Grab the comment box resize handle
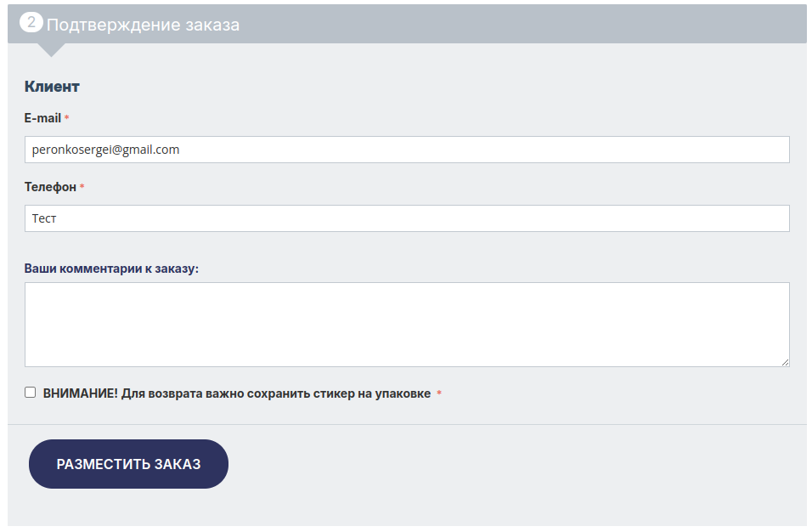Screen dimensions: 812x532 click(x=785, y=363)
